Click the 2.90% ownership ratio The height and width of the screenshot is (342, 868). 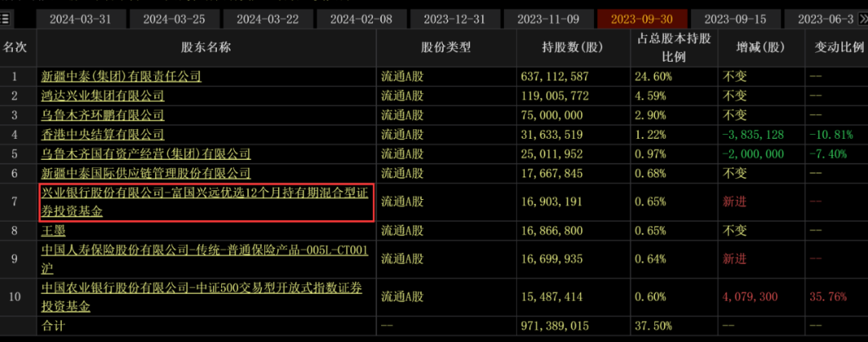click(650, 115)
